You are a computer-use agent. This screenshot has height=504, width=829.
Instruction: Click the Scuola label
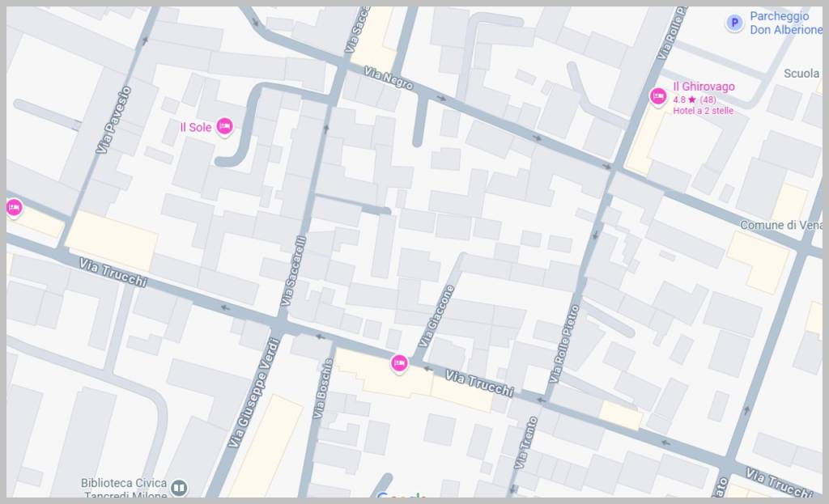801,74
